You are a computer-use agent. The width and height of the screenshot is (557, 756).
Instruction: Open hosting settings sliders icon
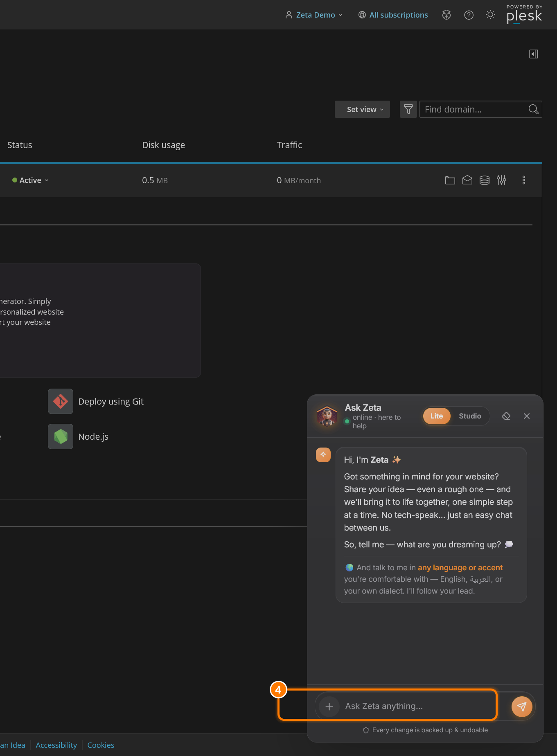(501, 180)
